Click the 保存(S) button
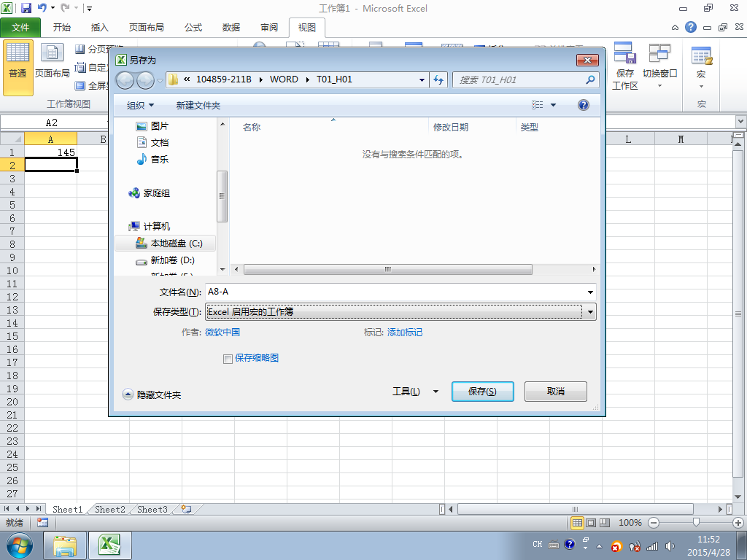Viewport: 747px width, 560px height. click(x=483, y=392)
